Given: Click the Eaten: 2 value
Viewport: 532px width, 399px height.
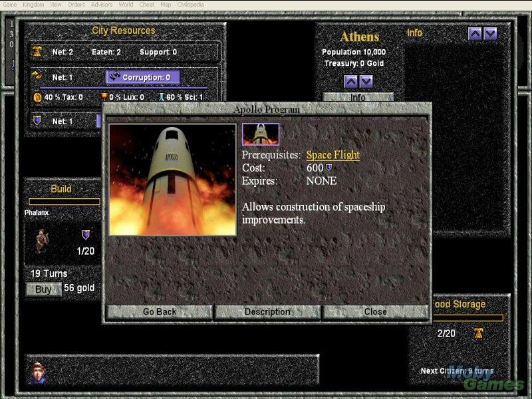Looking at the screenshot, I should [x=106, y=52].
